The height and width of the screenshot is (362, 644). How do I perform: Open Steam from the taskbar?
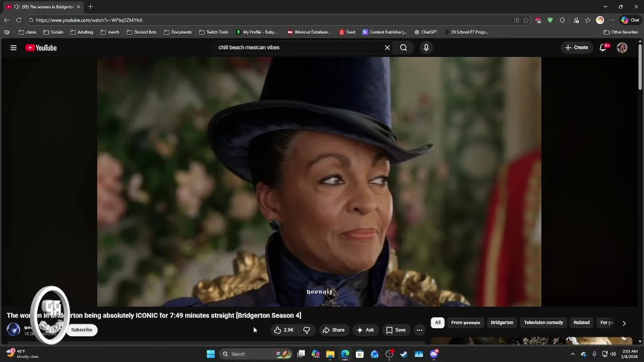[x=404, y=354]
